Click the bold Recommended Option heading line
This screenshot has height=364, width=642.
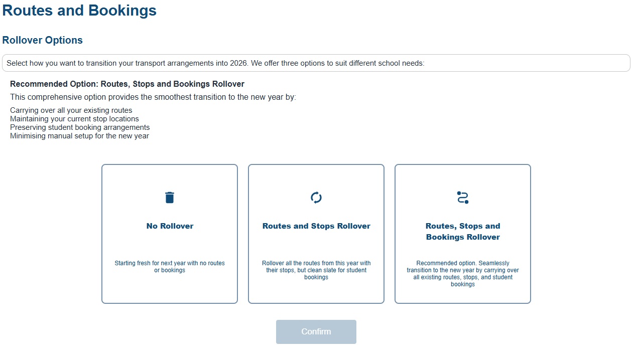point(127,84)
